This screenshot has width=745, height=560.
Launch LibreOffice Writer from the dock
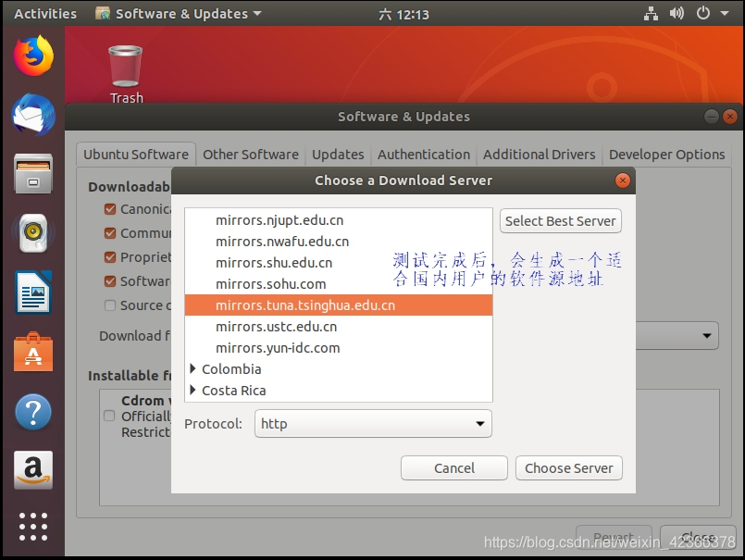click(x=33, y=292)
